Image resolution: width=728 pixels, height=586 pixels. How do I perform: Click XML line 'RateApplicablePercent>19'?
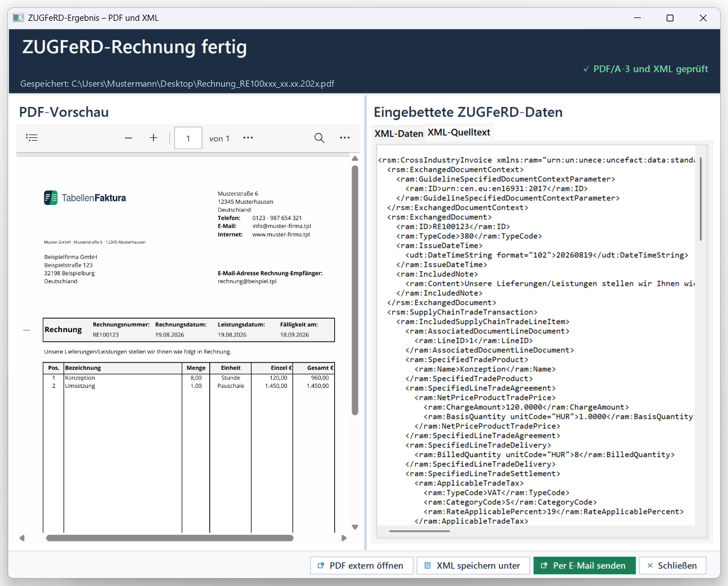click(554, 512)
